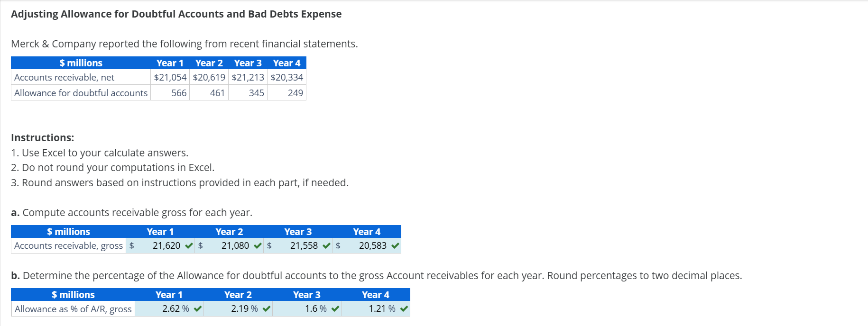868x326 pixels.
Task: Click the Allowance as % of A/R label
Action: pos(73,308)
